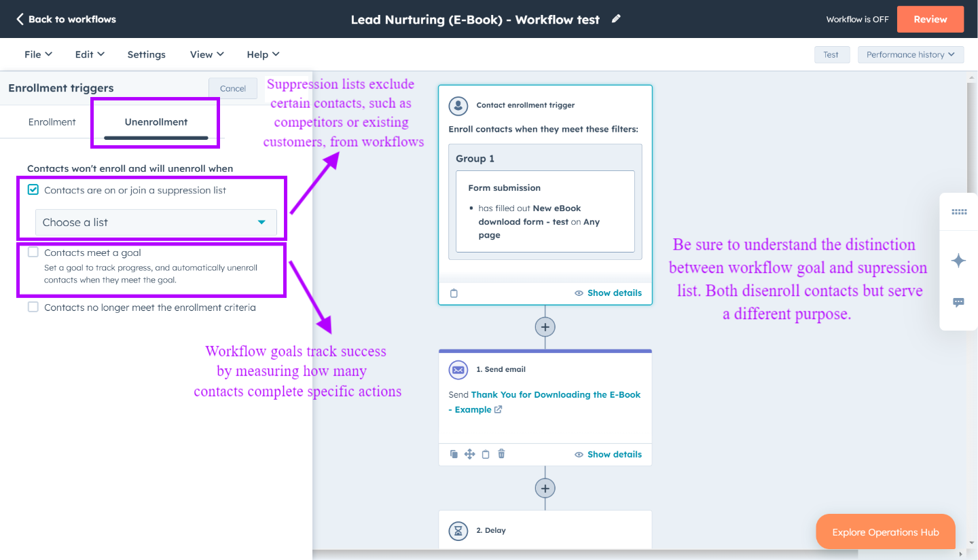Viewport: 978px width, 560px height.
Task: Click the Form submission filter box
Action: coord(545,211)
